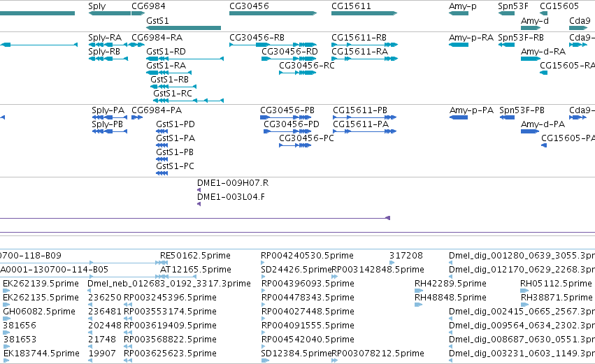
Task: Select protein Sply-PA
Action: pos(110,117)
